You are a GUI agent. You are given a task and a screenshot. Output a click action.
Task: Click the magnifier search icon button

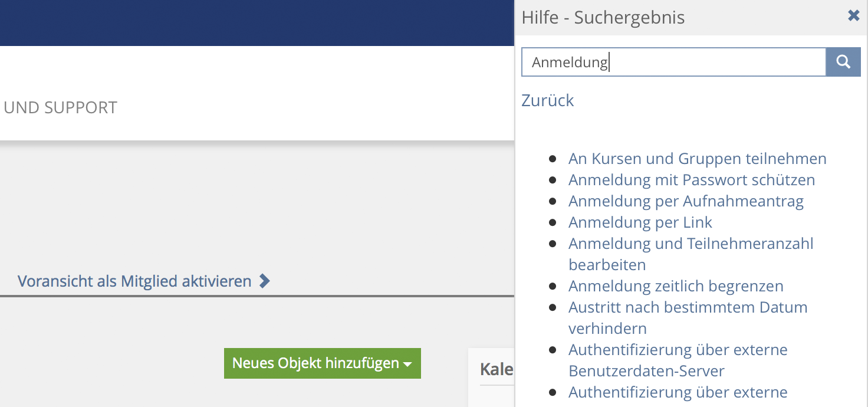click(x=843, y=62)
